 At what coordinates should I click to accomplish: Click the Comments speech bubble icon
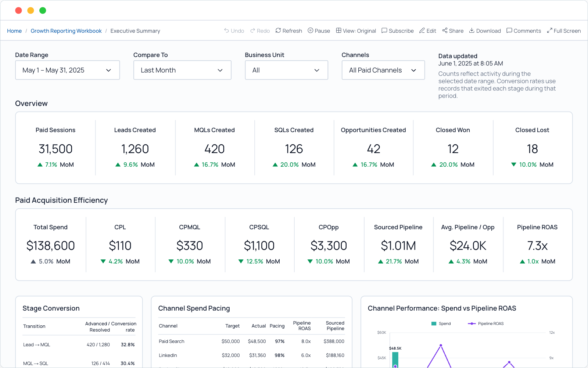[509, 31]
